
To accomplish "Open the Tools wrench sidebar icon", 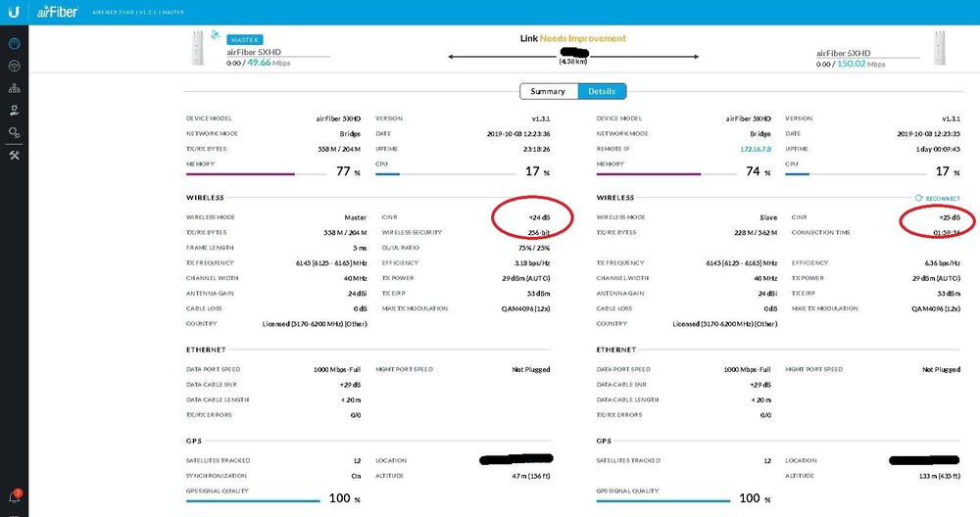I will pyautogui.click(x=14, y=155).
